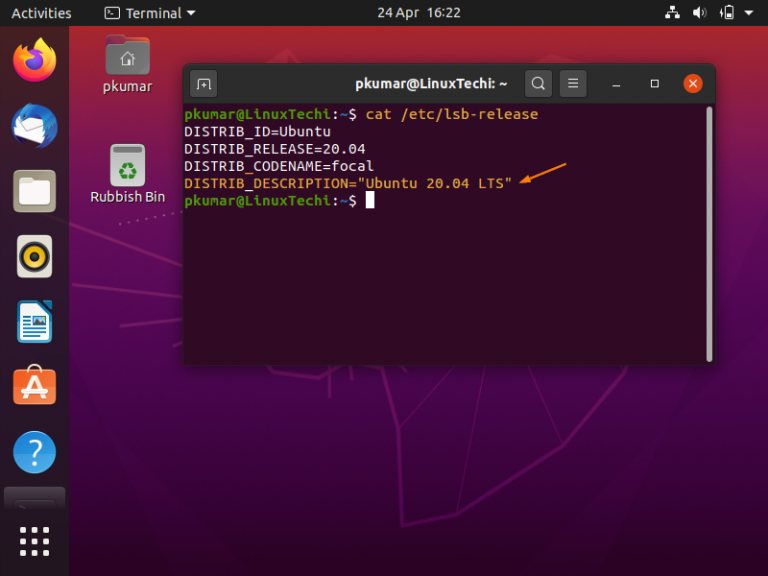Launch Rhythmbox music player
768x576 pixels.
coord(34,257)
